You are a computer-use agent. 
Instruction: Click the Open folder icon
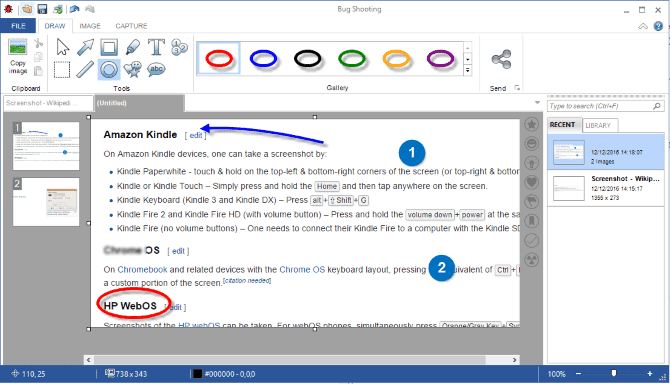point(27,9)
